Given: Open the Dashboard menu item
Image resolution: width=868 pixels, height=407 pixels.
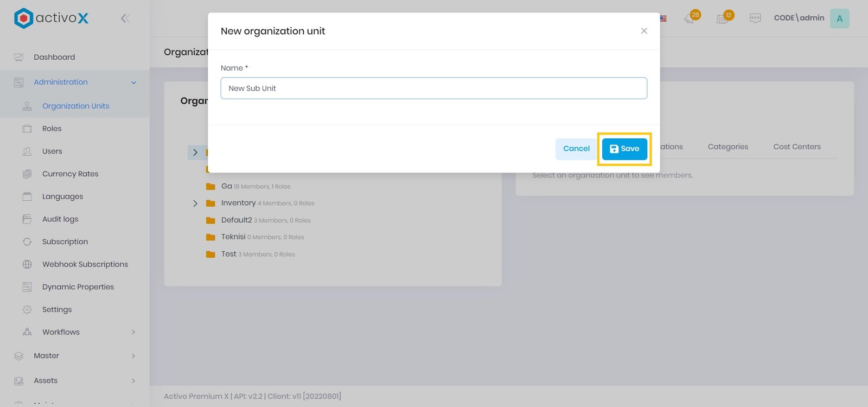Looking at the screenshot, I should tap(54, 57).
